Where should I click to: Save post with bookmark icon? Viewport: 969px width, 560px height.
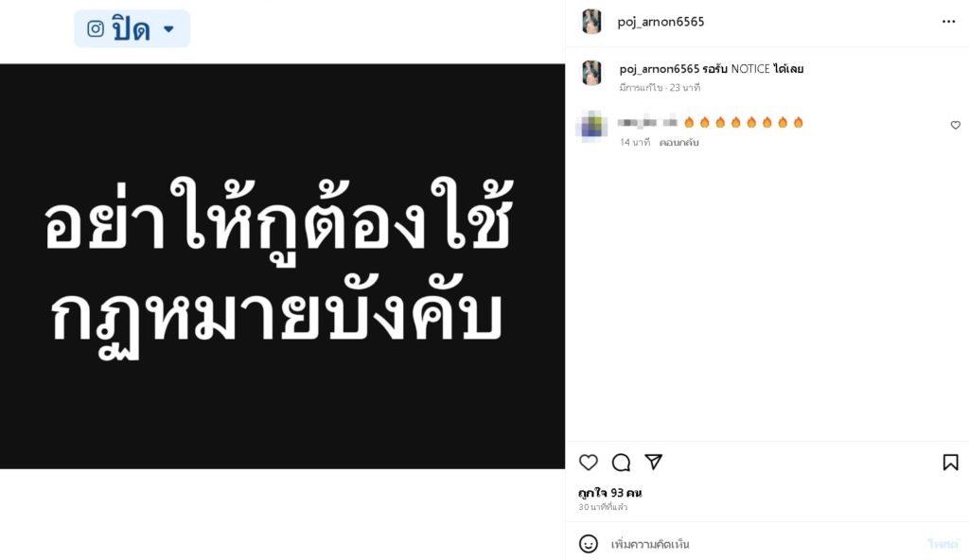[x=950, y=463]
